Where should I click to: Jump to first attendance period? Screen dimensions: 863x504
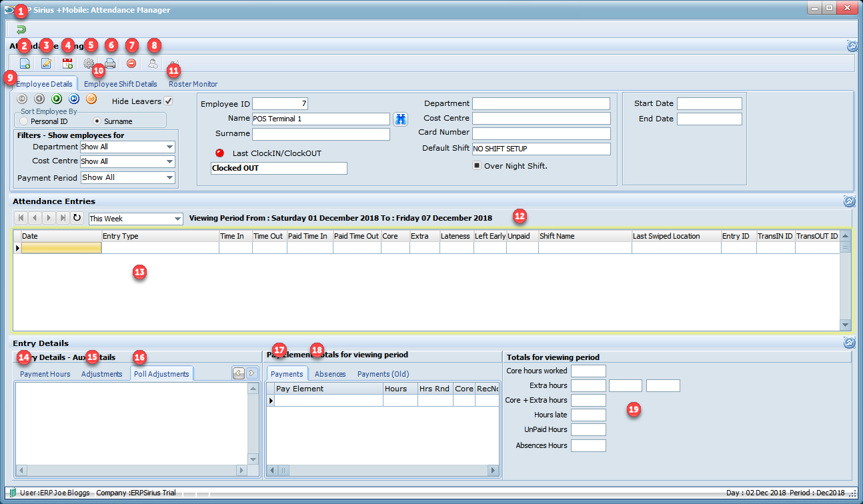21,218
